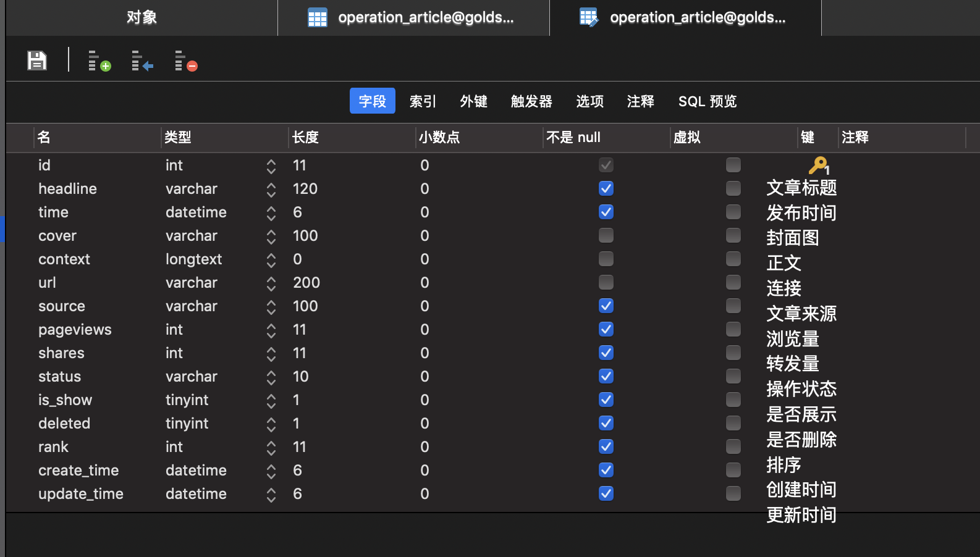Screen dimensions: 980x557
Task: Select the cover field name
Action: pos(57,235)
